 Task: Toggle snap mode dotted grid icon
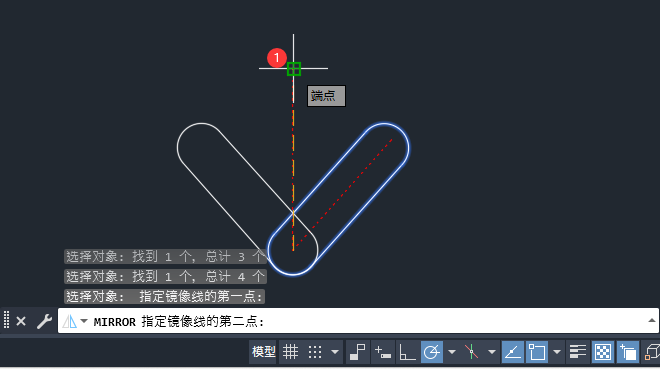point(315,352)
